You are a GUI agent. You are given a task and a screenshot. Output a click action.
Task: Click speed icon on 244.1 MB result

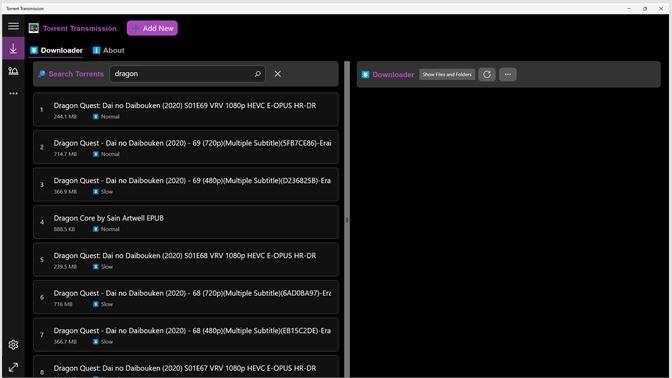click(96, 117)
